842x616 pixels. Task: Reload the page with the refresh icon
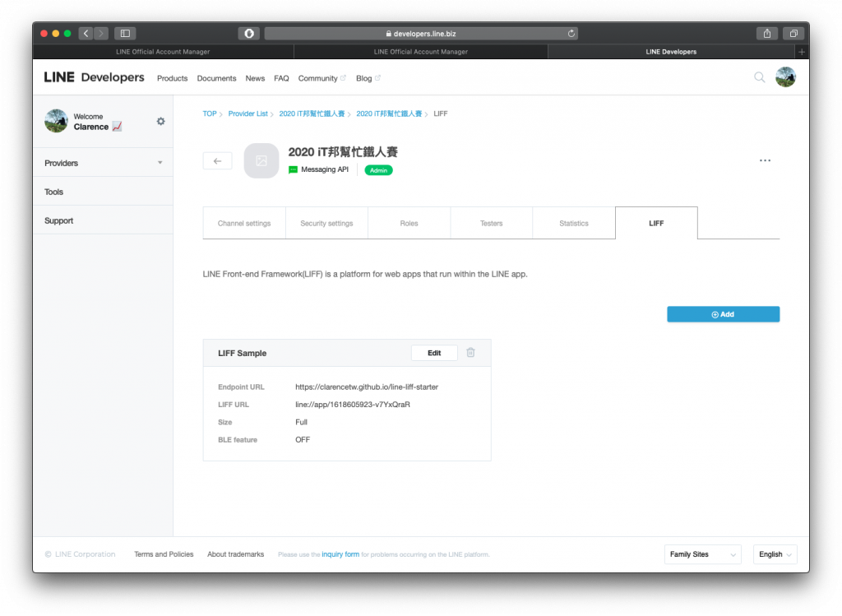(x=571, y=33)
